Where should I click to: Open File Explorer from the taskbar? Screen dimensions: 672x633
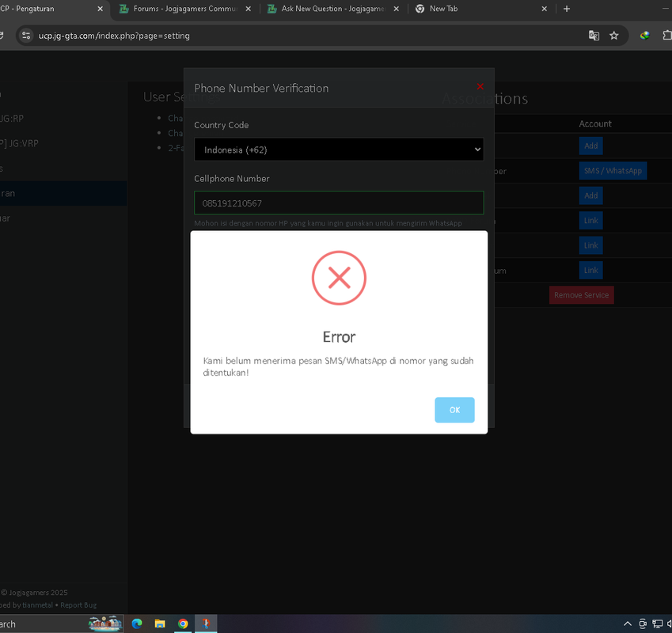(x=160, y=624)
